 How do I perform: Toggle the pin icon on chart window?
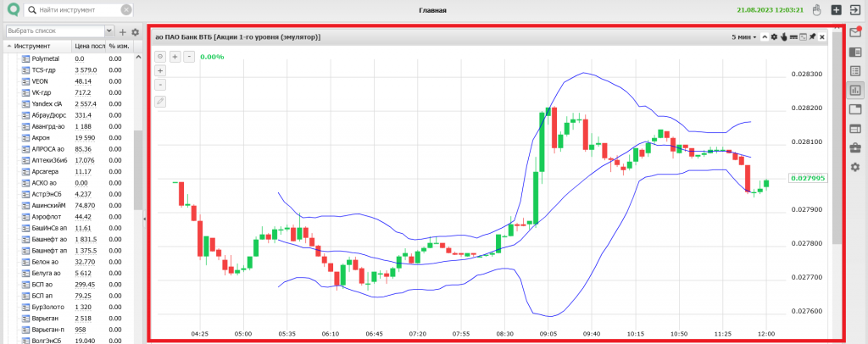(812, 37)
